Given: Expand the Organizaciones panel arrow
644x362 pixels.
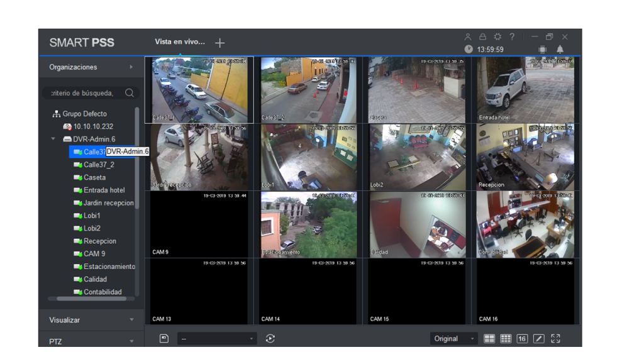Looking at the screenshot, I should 131,67.
